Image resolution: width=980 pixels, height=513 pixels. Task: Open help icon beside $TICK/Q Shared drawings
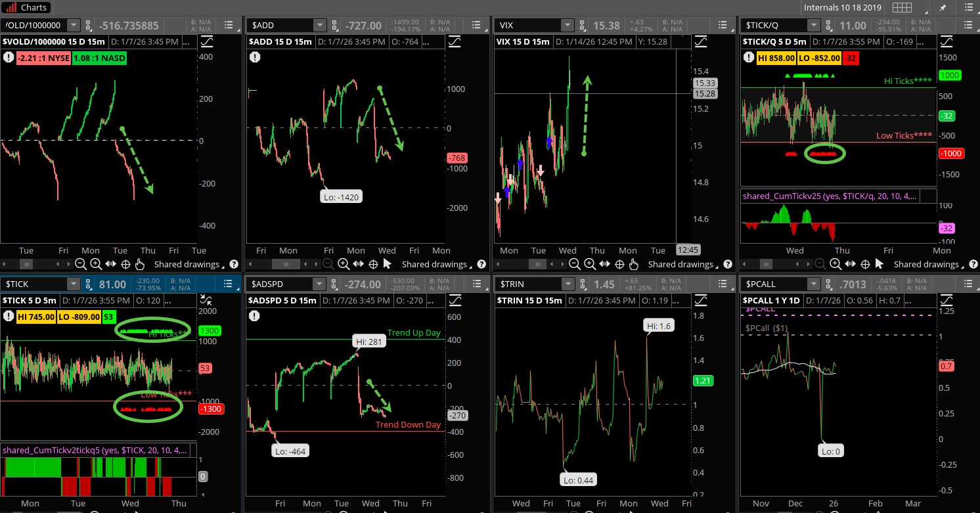971,264
